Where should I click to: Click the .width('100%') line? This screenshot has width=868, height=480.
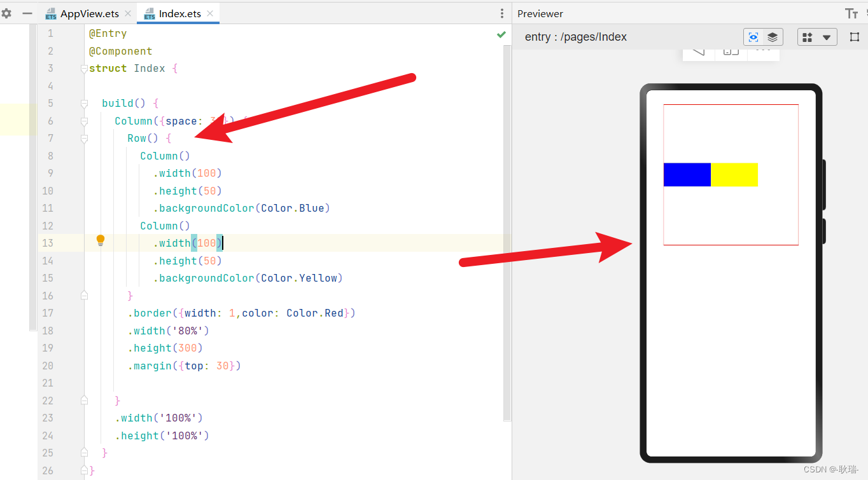point(158,418)
